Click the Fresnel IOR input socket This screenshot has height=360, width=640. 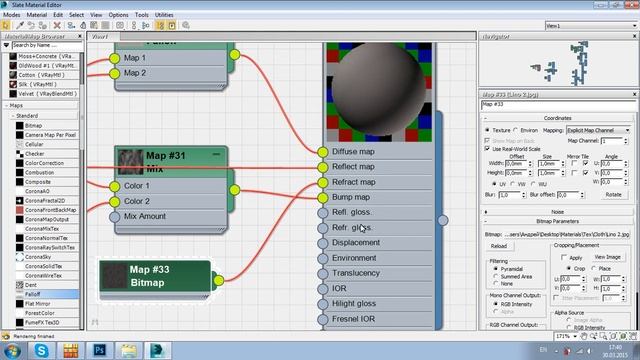(x=322, y=319)
